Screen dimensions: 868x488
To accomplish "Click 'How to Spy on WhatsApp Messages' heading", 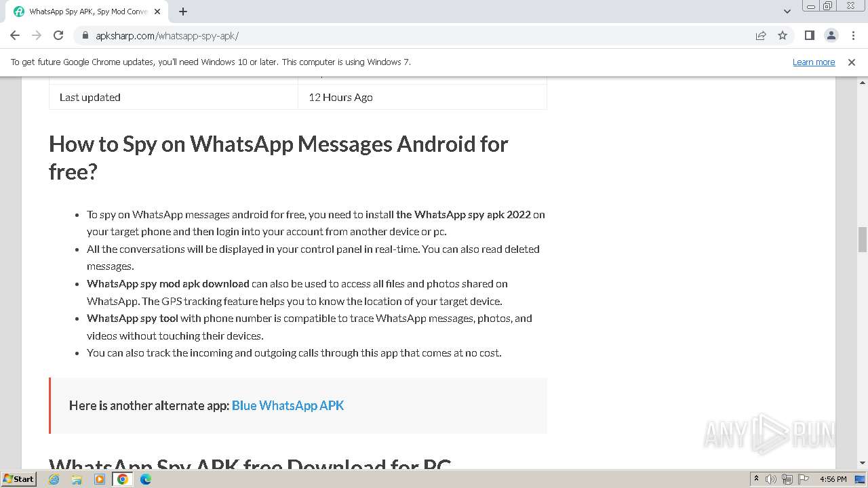I will [278, 157].
